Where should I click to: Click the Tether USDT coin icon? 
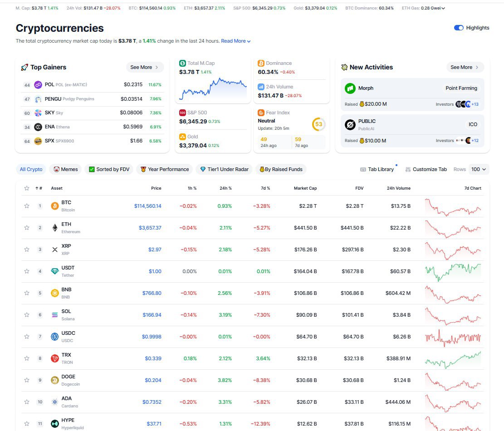click(54, 271)
